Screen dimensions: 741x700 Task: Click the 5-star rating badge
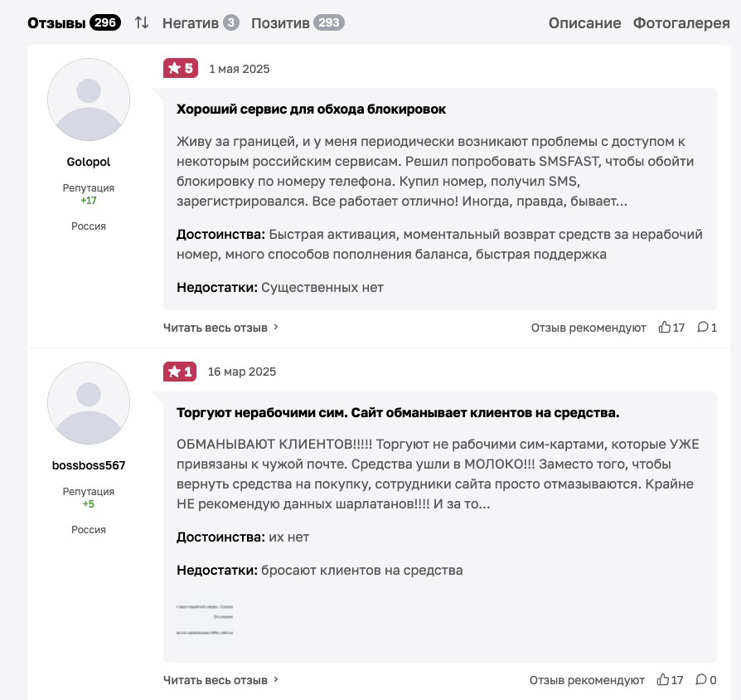tap(180, 68)
